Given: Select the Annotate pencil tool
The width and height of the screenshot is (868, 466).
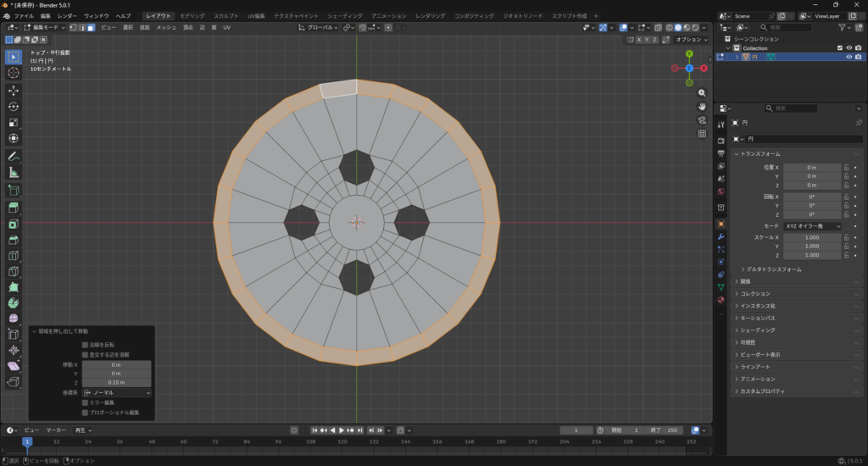Looking at the screenshot, I should click(x=14, y=156).
